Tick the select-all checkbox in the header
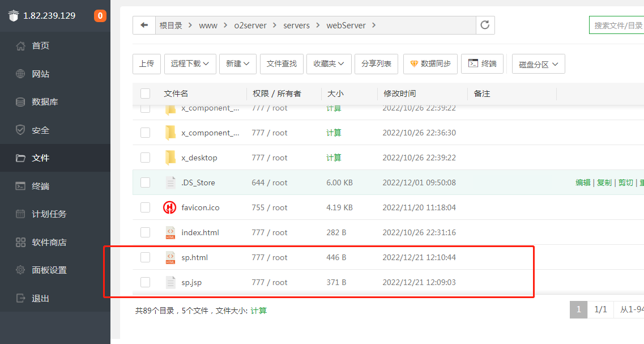644x344 pixels. click(x=145, y=94)
